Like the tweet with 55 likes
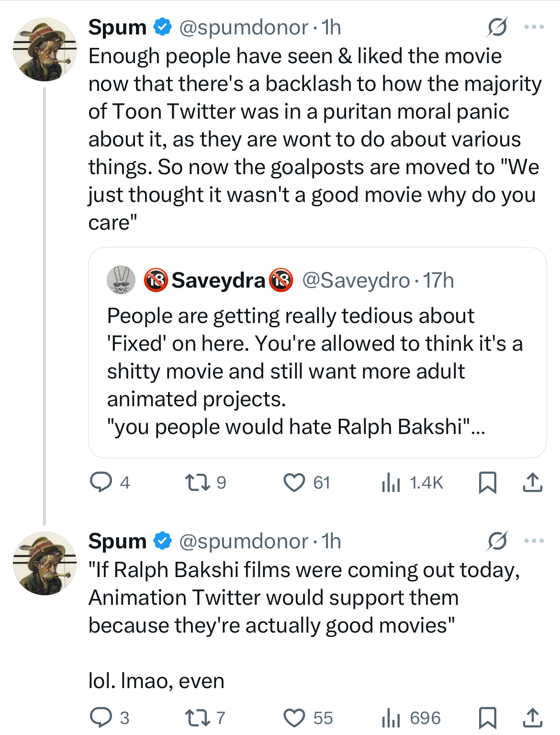Viewport: 560px width, 735px height. (x=294, y=718)
